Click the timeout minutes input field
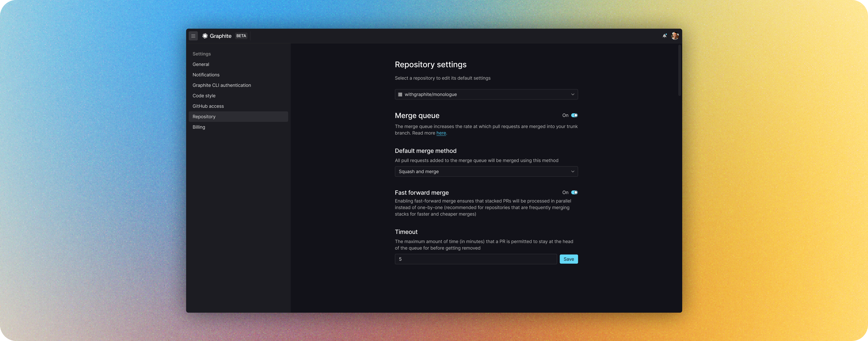Image resolution: width=868 pixels, height=341 pixels. point(475,259)
